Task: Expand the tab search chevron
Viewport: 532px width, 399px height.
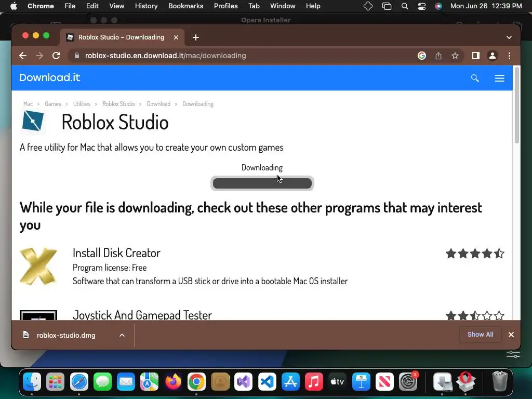Action: click(509, 37)
